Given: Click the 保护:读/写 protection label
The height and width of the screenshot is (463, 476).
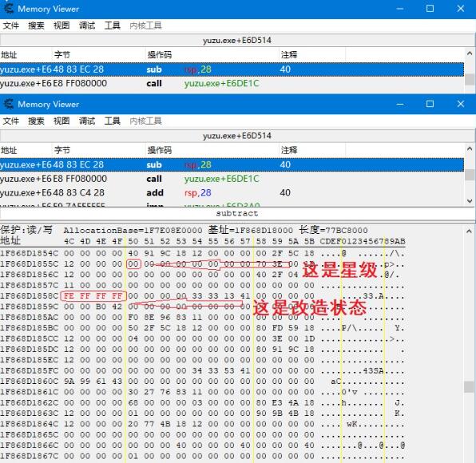Looking at the screenshot, I should point(26,230).
